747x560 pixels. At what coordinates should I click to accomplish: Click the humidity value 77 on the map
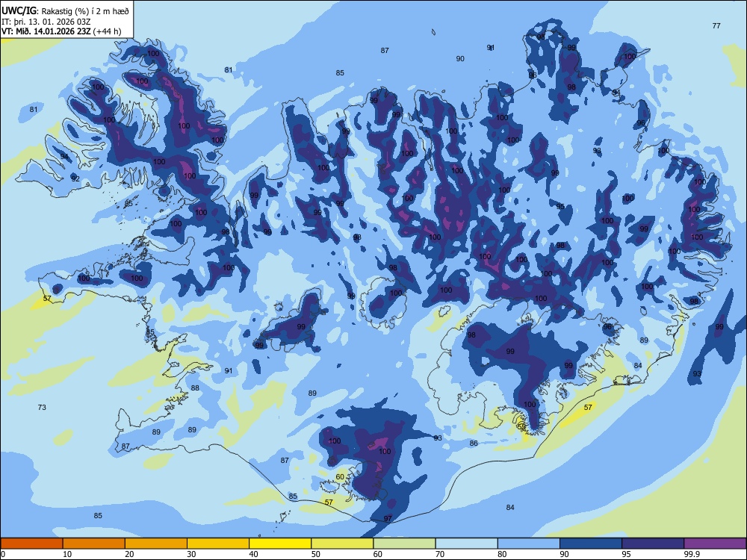tap(716, 25)
